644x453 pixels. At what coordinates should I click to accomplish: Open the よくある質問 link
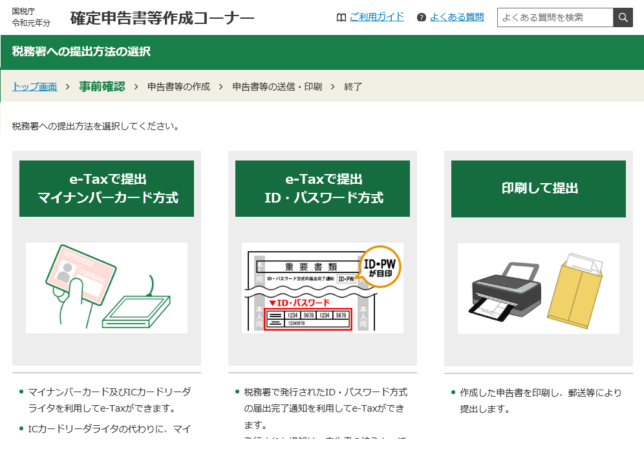[x=457, y=17]
